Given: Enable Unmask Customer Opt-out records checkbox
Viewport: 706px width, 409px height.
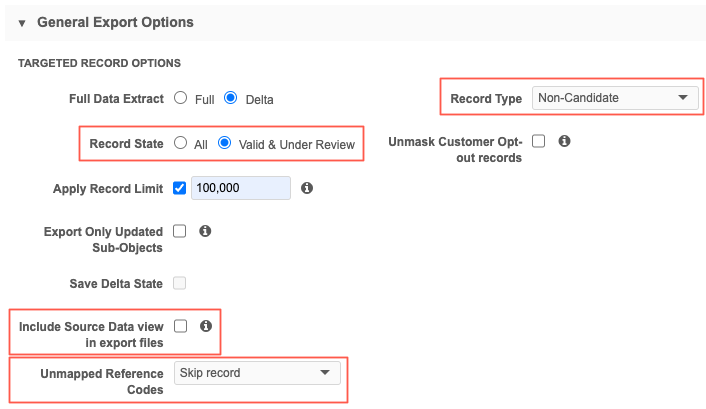Looking at the screenshot, I should pyautogui.click(x=538, y=141).
